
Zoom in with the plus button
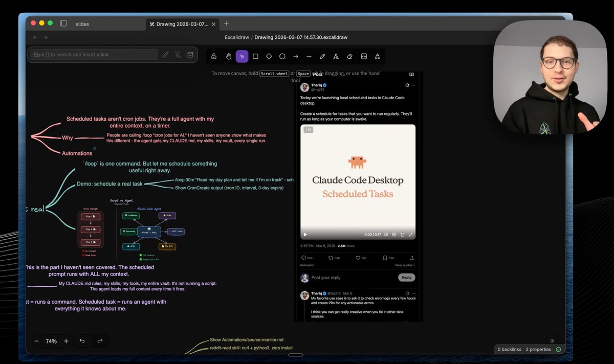[x=66, y=341]
